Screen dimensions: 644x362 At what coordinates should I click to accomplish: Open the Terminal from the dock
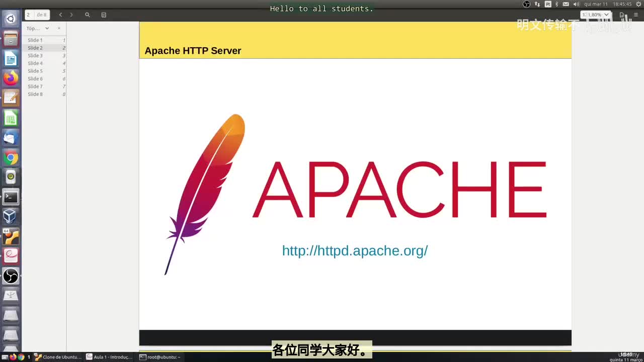pos(11,197)
